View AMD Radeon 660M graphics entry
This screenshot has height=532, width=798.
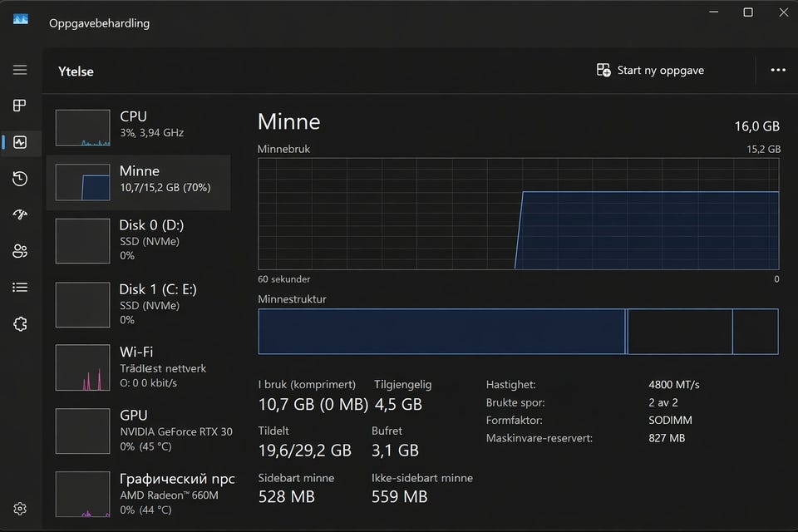(139, 493)
